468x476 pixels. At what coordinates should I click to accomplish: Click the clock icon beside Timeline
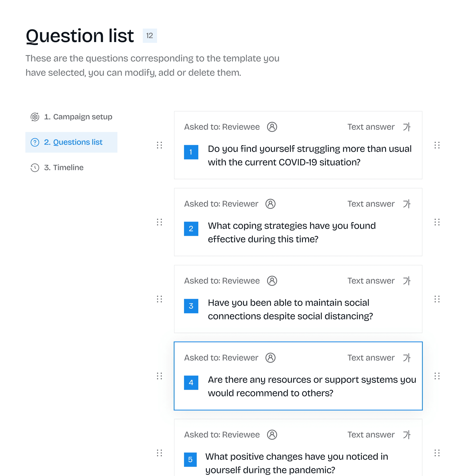point(34,168)
